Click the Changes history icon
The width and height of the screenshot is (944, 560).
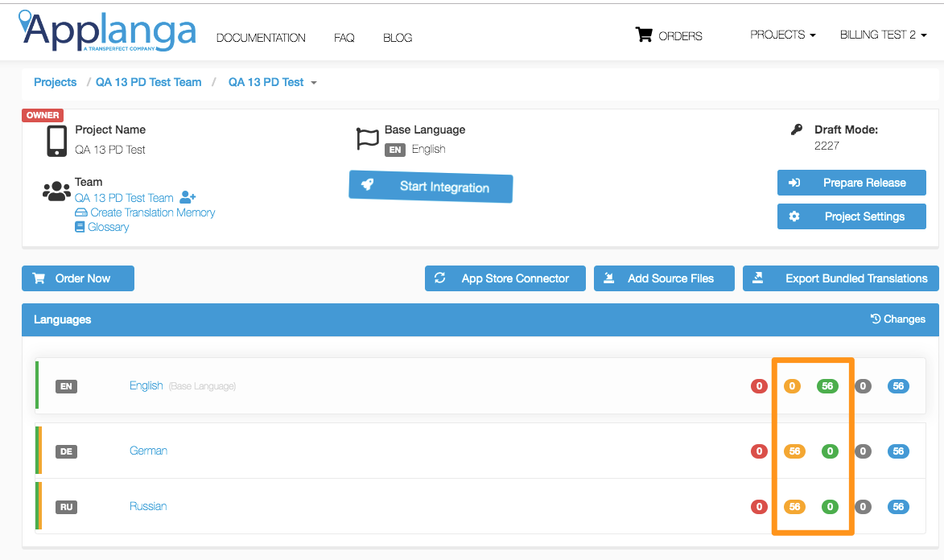[x=876, y=319]
